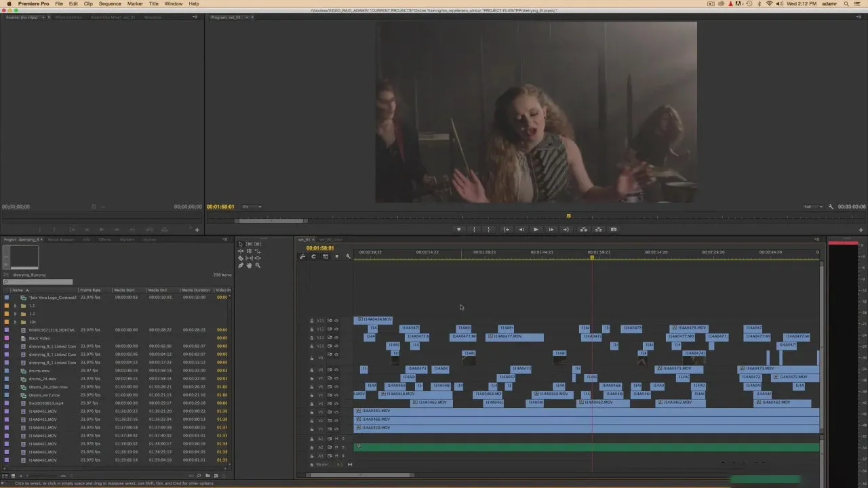
Task: Toggle lock on track V5
Action: pos(312,395)
